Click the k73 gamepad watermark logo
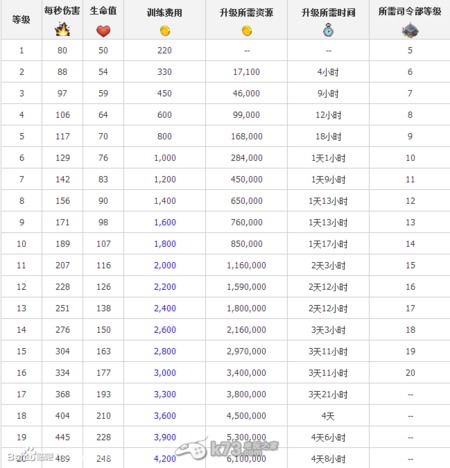This screenshot has width=450, height=468. coord(227,448)
